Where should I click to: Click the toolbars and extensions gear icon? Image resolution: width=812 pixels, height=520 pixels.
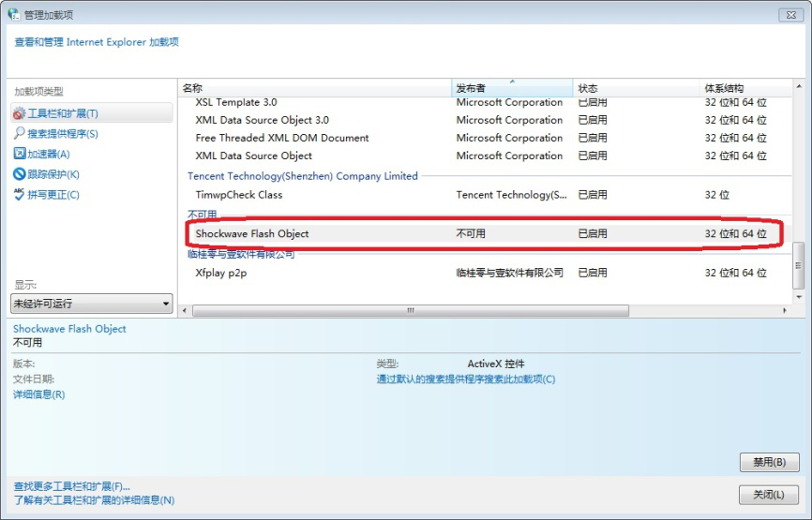(x=19, y=113)
